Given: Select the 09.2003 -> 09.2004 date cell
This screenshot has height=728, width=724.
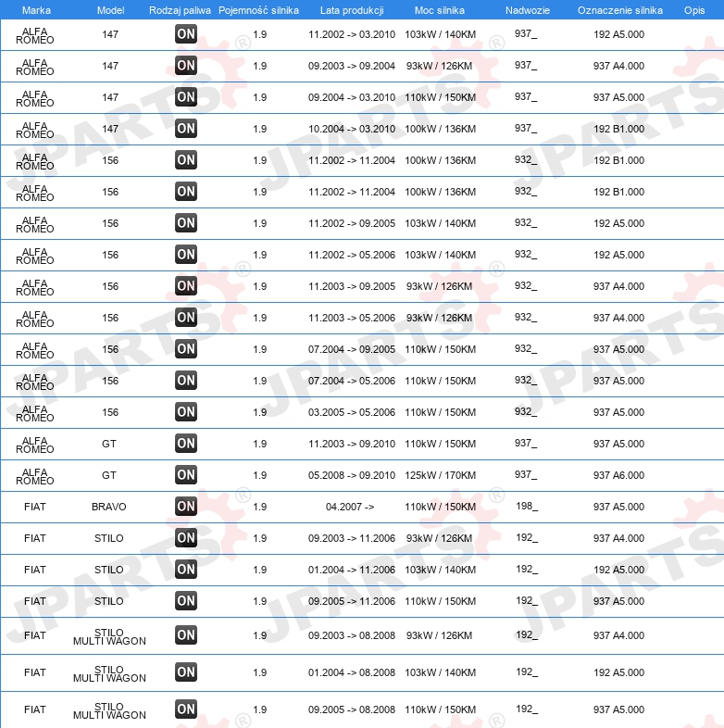Looking at the screenshot, I should coord(352,66).
